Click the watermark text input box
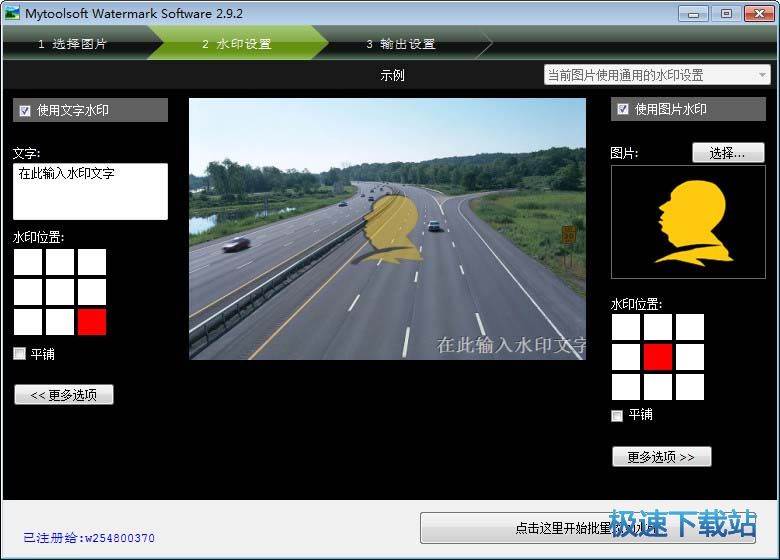Screen dimensions: 780x560 pos(90,191)
